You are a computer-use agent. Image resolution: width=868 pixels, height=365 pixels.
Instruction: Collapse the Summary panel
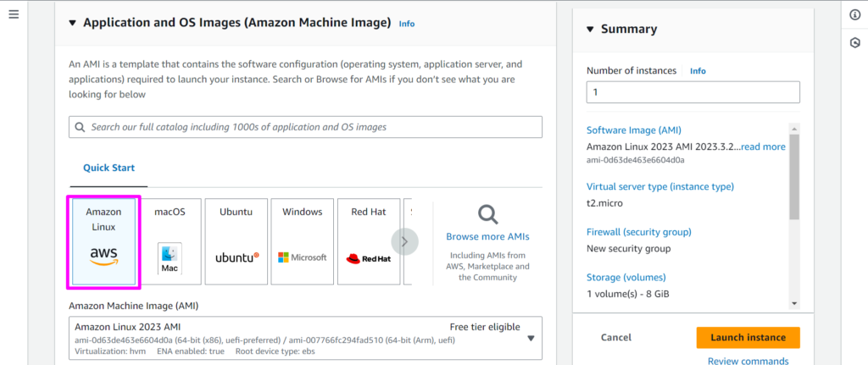tap(591, 30)
